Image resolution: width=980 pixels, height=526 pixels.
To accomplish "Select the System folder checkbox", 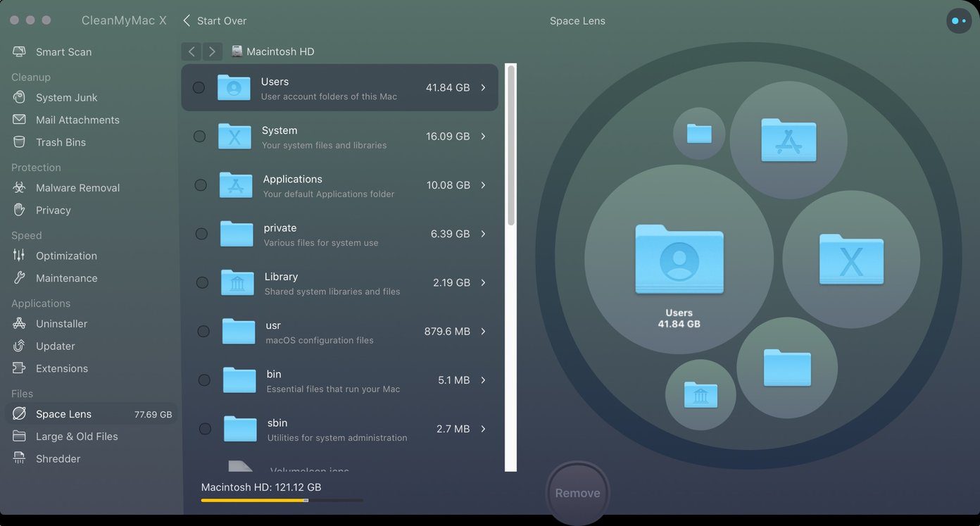I will (200, 136).
